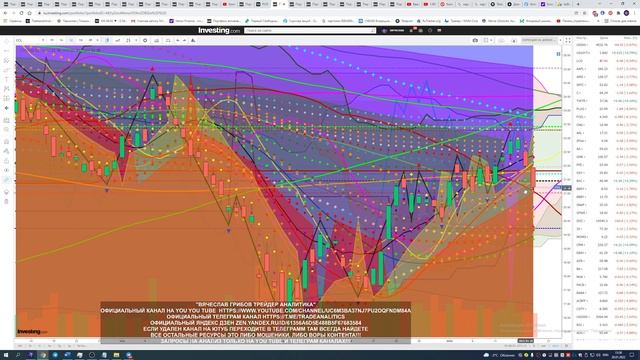Screen dimensions: 640x360
Task: Click the browser reload button
Action: pyautogui.click(x=21, y=13)
